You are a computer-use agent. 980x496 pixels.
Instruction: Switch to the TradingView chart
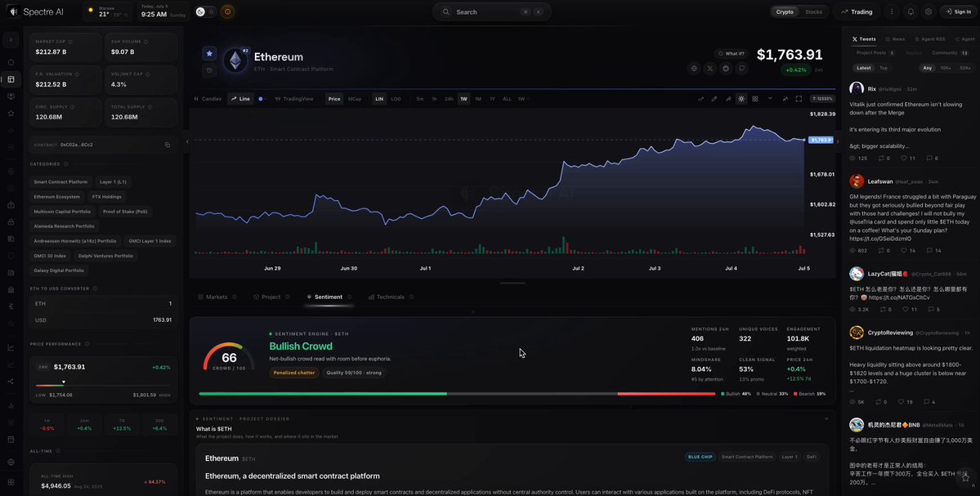pyautogui.click(x=294, y=99)
